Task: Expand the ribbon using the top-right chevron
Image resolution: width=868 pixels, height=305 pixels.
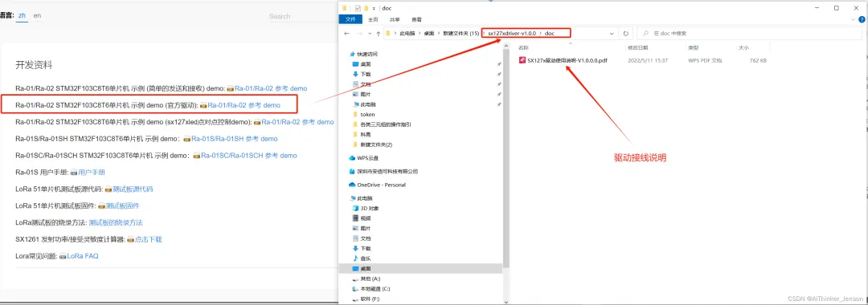Action: pos(853,18)
